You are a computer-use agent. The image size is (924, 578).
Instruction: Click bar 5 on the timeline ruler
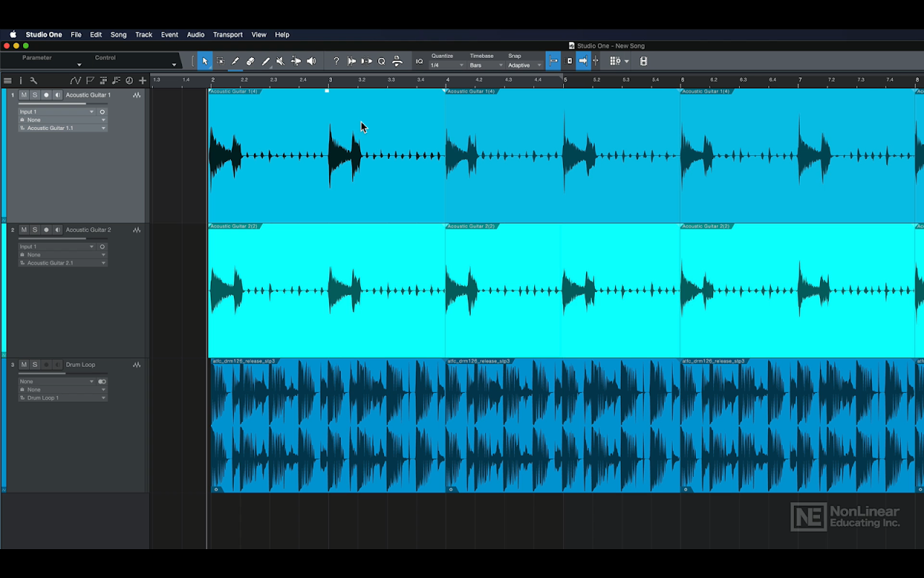(565, 80)
